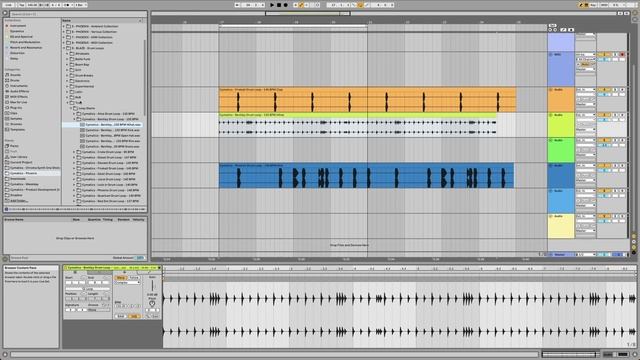This screenshot has width=640, height=360.
Task: Click Add Folder in Places
Action: (18, 201)
